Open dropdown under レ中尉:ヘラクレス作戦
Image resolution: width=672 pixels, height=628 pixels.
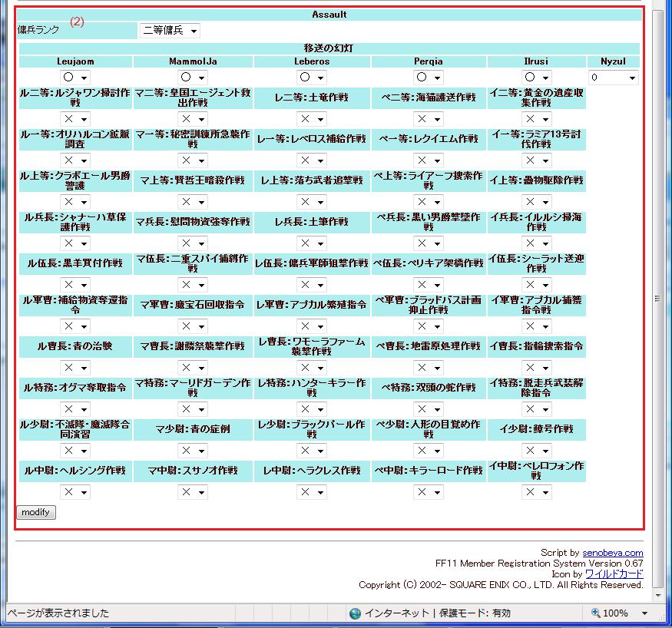311,492
